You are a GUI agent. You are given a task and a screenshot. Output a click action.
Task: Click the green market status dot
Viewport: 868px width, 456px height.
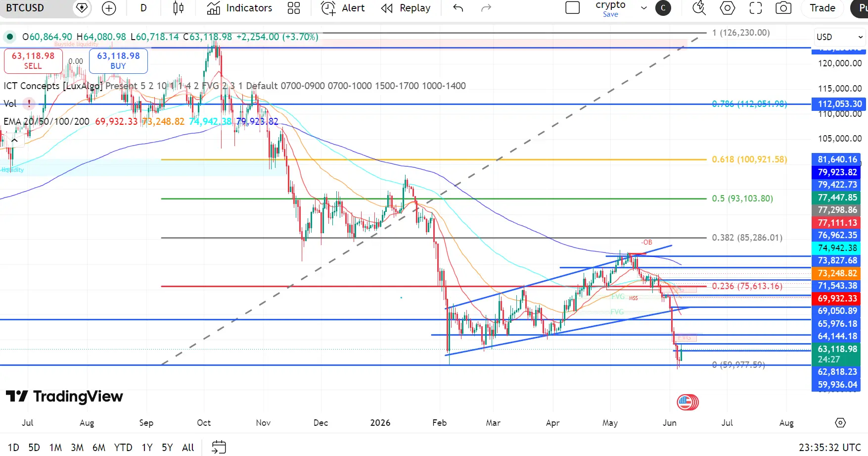(x=9, y=37)
